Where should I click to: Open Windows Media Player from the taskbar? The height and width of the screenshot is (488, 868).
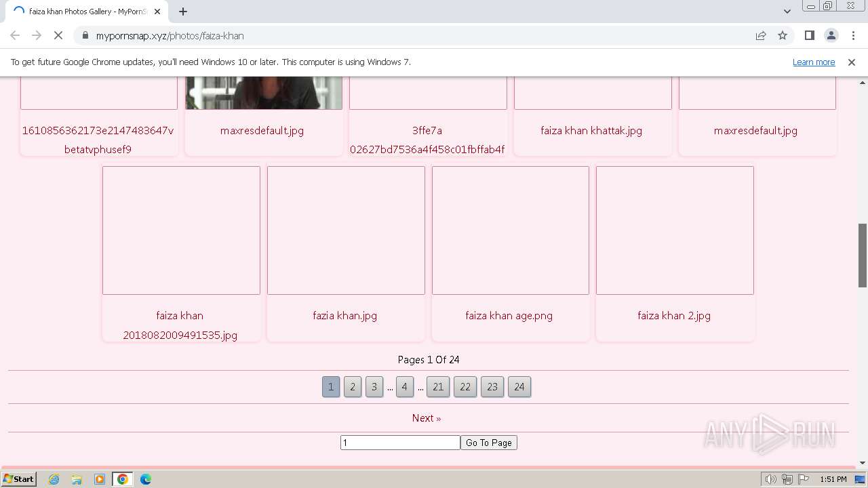click(100, 479)
